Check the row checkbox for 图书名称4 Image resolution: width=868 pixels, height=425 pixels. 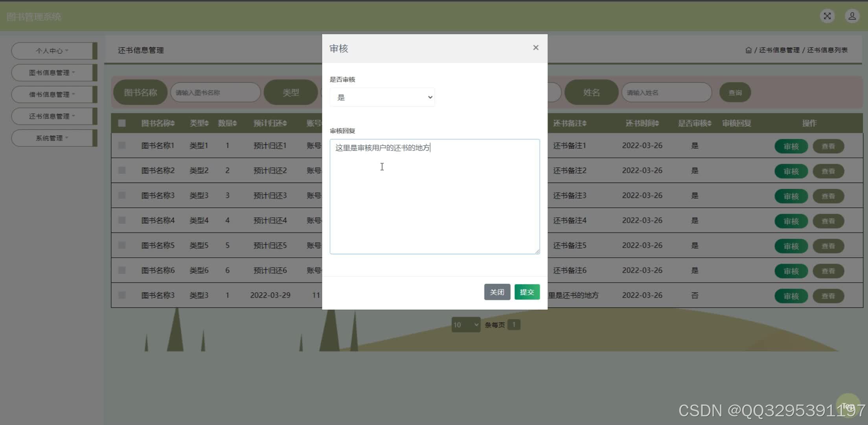(122, 220)
